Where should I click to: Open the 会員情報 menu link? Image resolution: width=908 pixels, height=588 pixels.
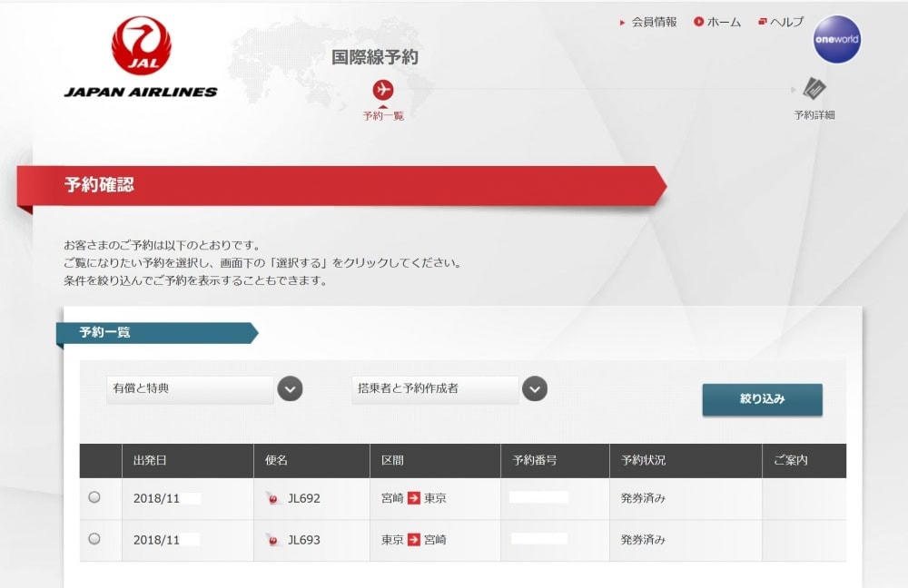click(654, 22)
